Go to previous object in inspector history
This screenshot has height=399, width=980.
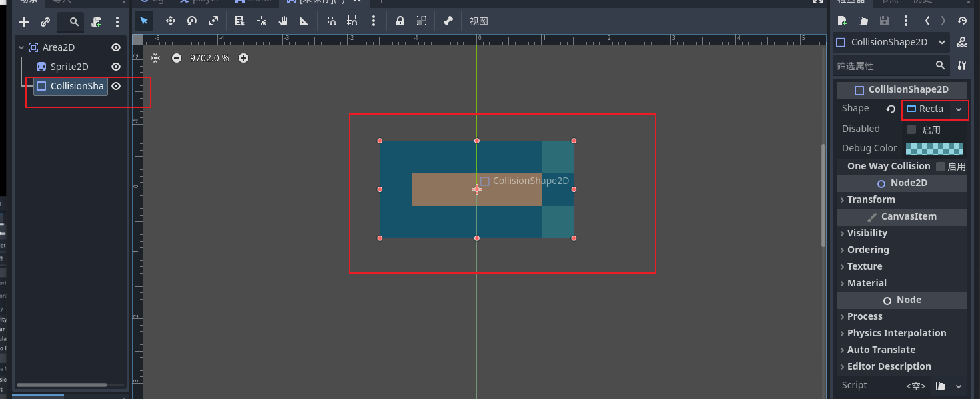point(927,21)
